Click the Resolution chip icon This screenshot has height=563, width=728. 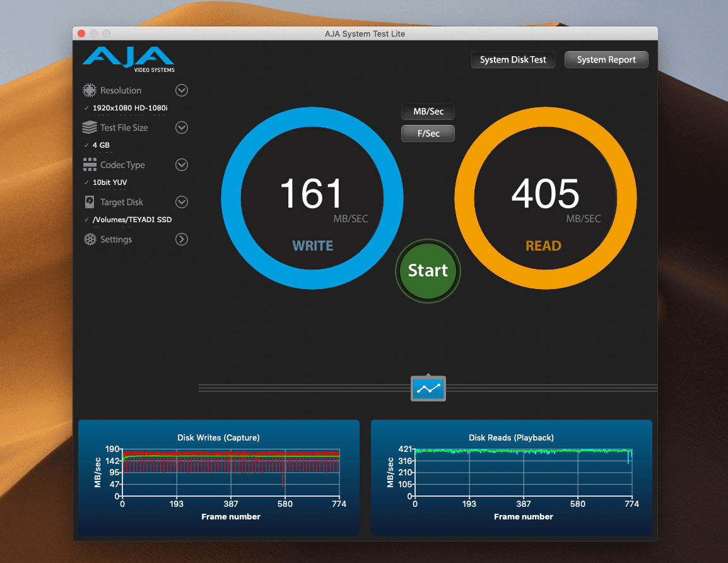click(x=90, y=90)
